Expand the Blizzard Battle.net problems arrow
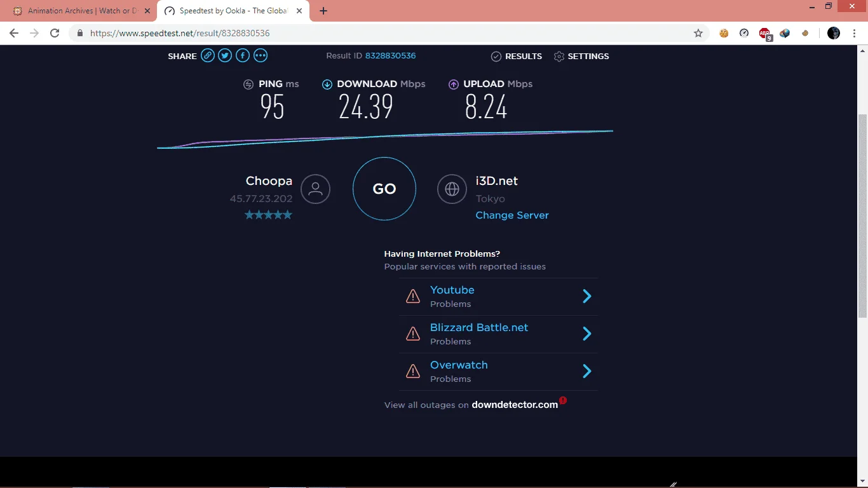The image size is (868, 488). coord(587,334)
